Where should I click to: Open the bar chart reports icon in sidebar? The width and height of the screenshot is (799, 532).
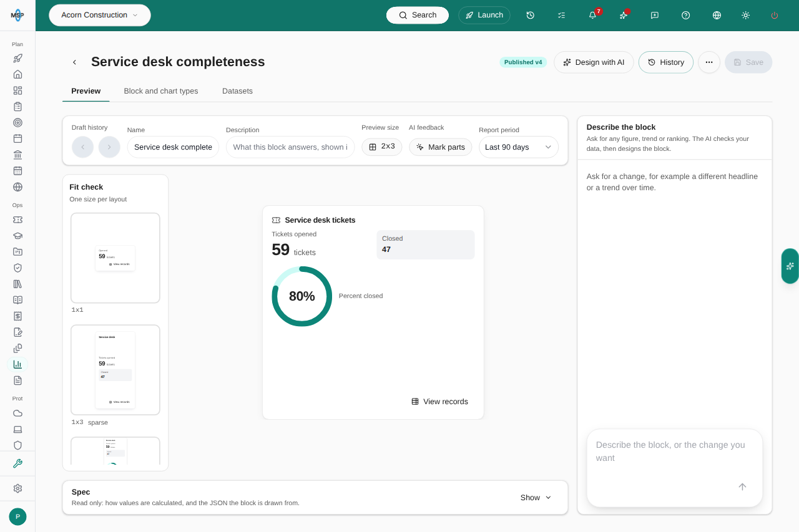pyautogui.click(x=17, y=364)
